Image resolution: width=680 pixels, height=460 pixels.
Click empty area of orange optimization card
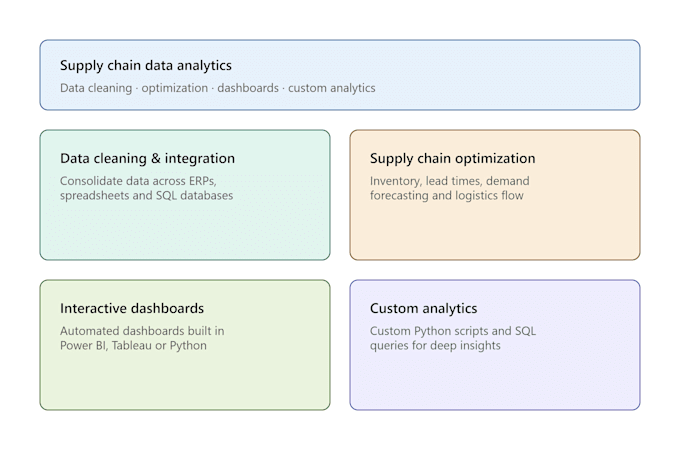[x=495, y=232]
